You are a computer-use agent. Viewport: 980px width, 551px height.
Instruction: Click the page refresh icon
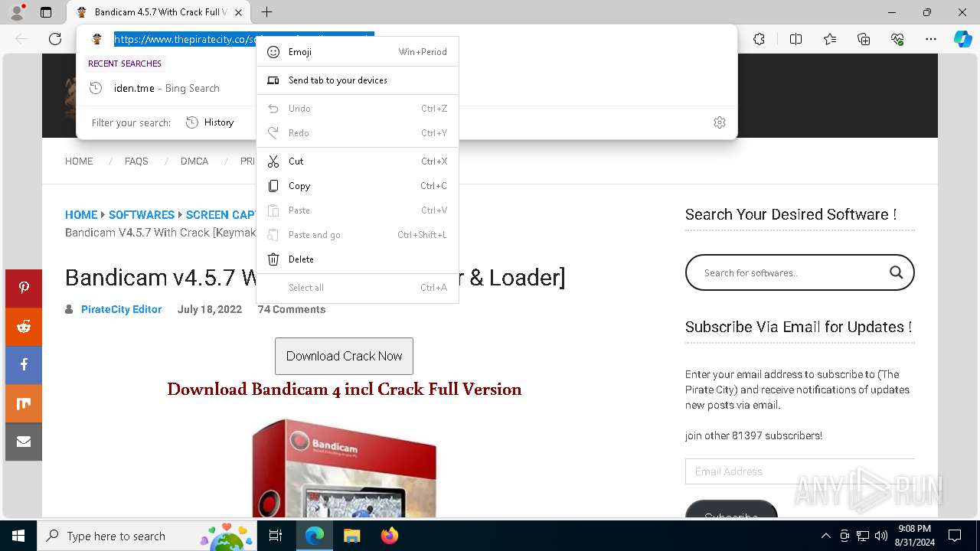55,39
